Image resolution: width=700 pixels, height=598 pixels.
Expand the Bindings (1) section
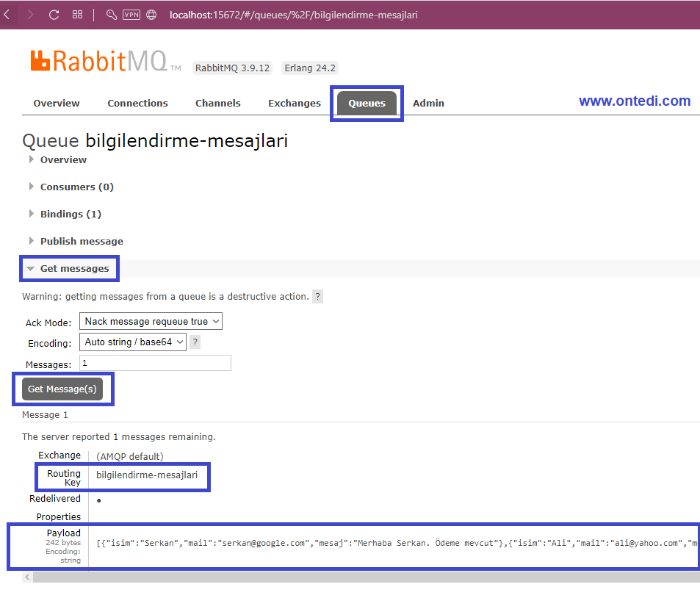71,215
